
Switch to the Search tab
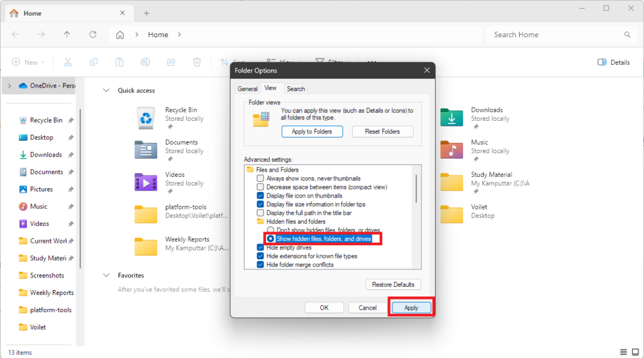296,89
